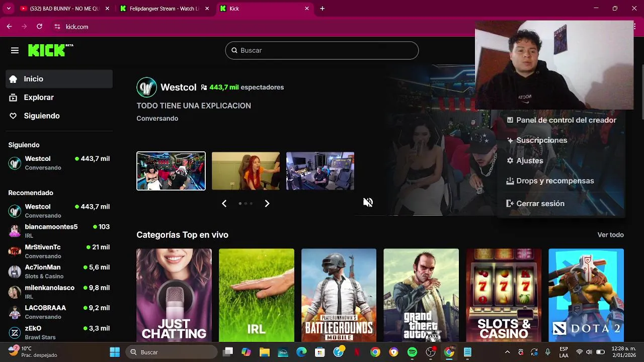The height and width of the screenshot is (362, 644).
Task: Open biancamoontes5 channel in sidebar
Action: click(59, 231)
